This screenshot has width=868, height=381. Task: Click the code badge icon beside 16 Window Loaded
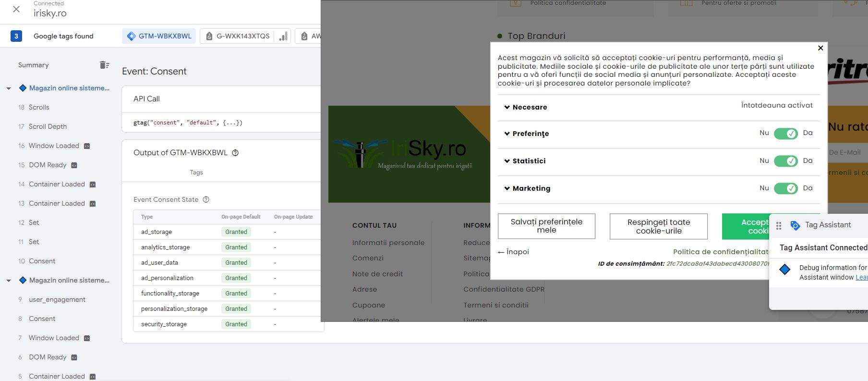pyautogui.click(x=87, y=146)
